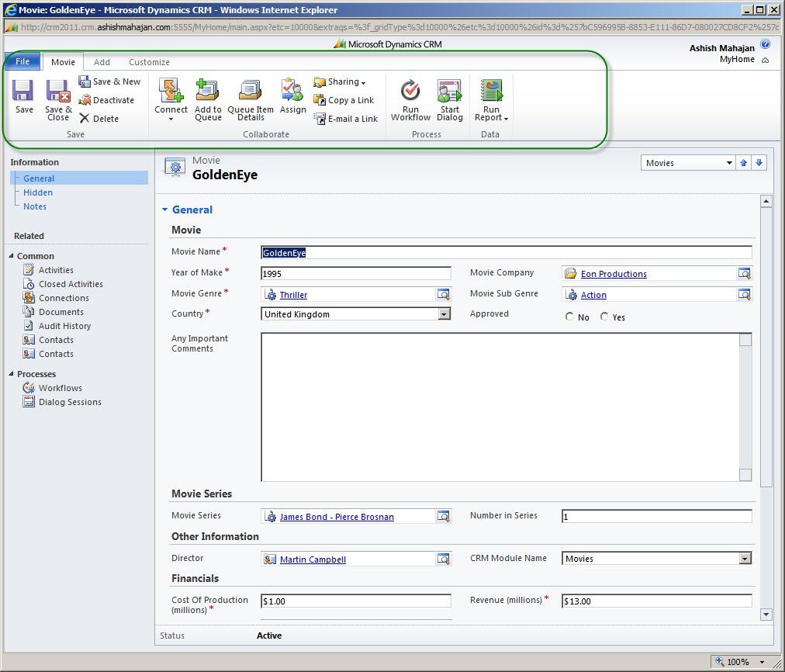Click Save & New in ribbon
Screen dimensions: 785x672
pyautogui.click(x=109, y=81)
